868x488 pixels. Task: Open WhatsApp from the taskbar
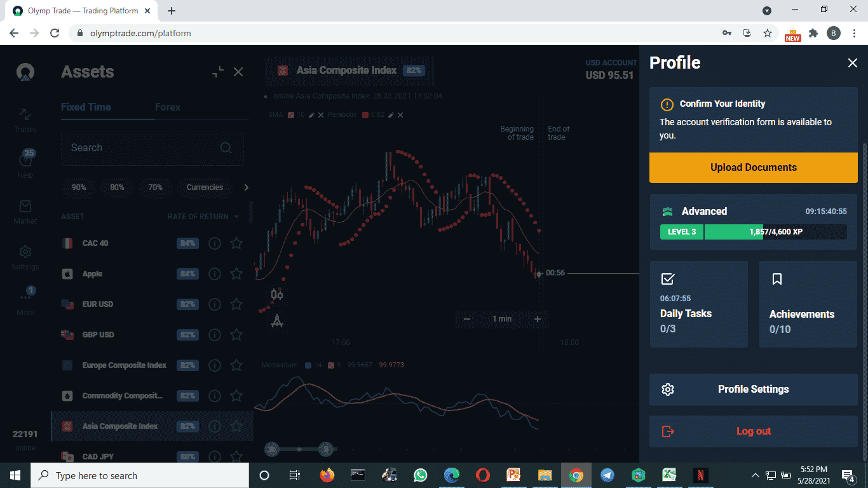point(421,475)
